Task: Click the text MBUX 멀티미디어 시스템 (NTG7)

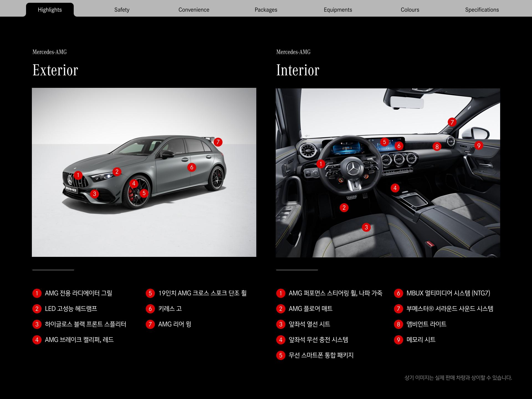Action: 448,293
